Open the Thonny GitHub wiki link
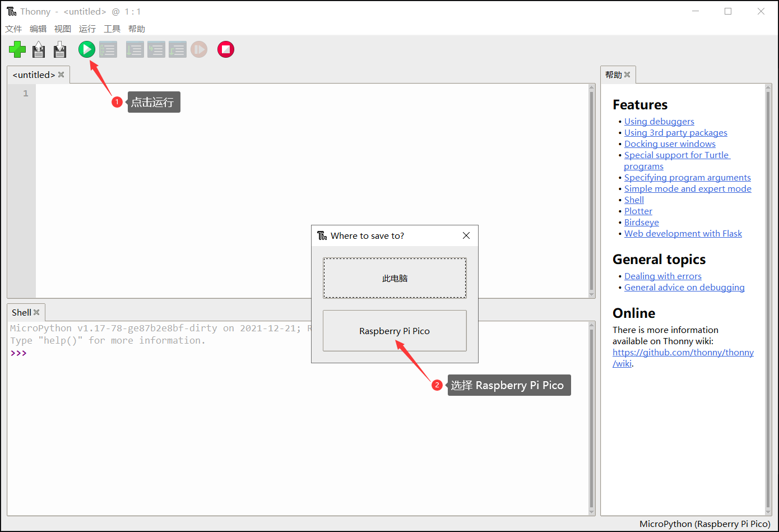Image resolution: width=779 pixels, height=532 pixels. tap(683, 358)
